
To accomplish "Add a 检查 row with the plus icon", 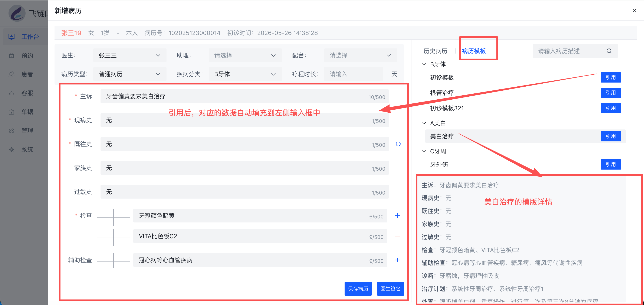I will (397, 216).
